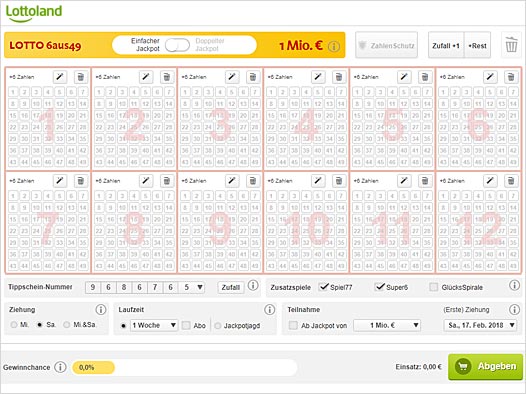The height and width of the screenshot is (394, 526).
Task: Select the 1 Woche duration radio button
Action: point(123,326)
